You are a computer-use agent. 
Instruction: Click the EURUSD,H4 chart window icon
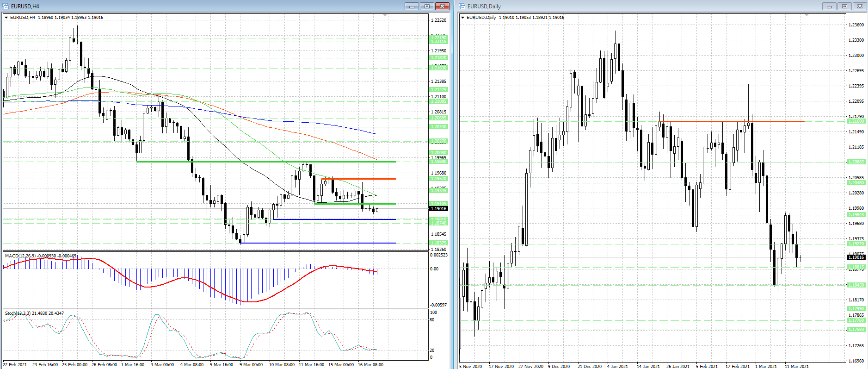click(6, 6)
